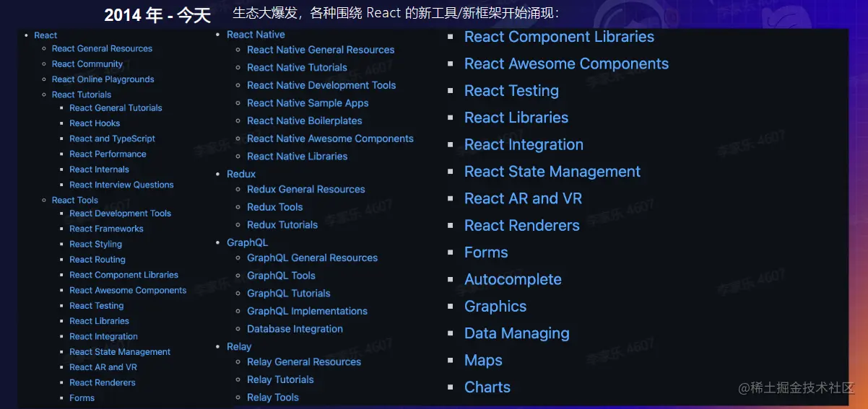
Task: Visit the React Performance section
Action: click(108, 154)
